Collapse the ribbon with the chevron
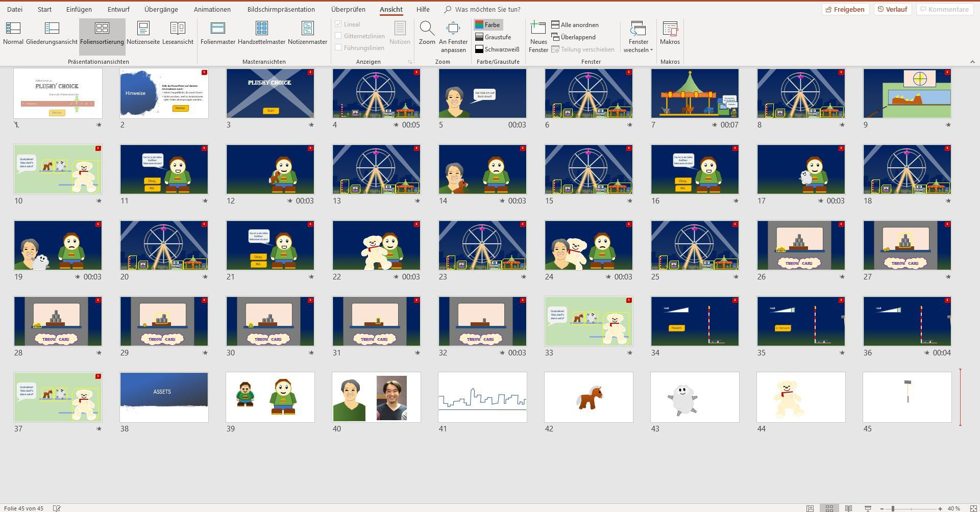Screen dimensions: 980x512 tap(972, 62)
